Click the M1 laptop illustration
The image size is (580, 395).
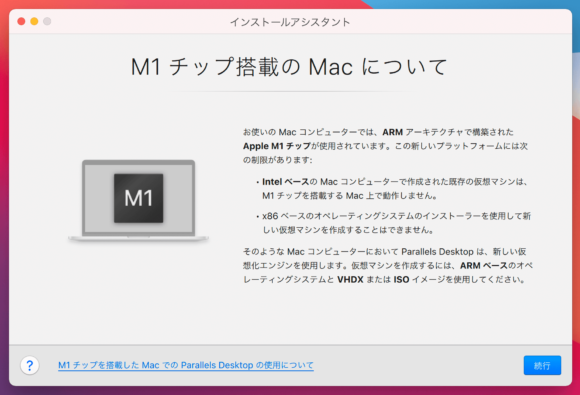138,202
